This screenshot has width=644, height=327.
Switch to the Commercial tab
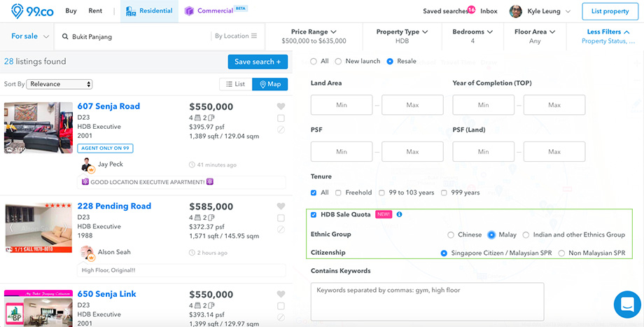pyautogui.click(x=215, y=11)
